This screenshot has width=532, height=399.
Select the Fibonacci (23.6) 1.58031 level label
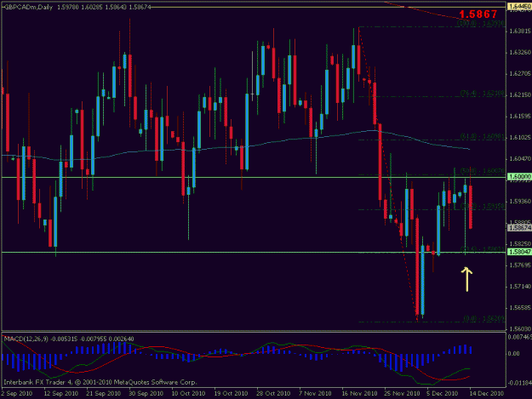(x=483, y=249)
